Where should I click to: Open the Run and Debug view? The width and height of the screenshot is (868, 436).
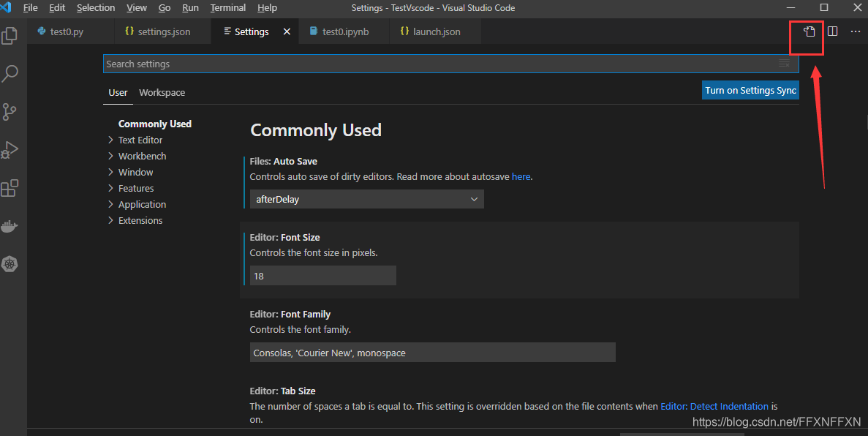point(10,149)
